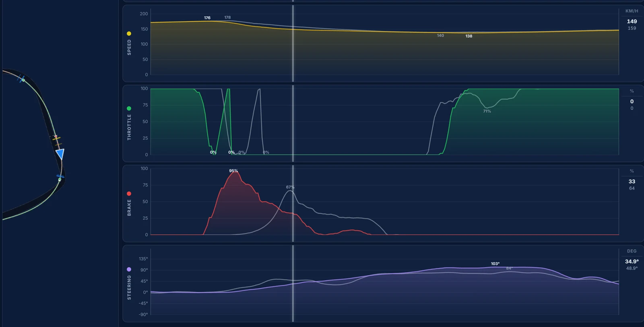Click the red dot beside the BRAKE label

[x=129, y=194]
